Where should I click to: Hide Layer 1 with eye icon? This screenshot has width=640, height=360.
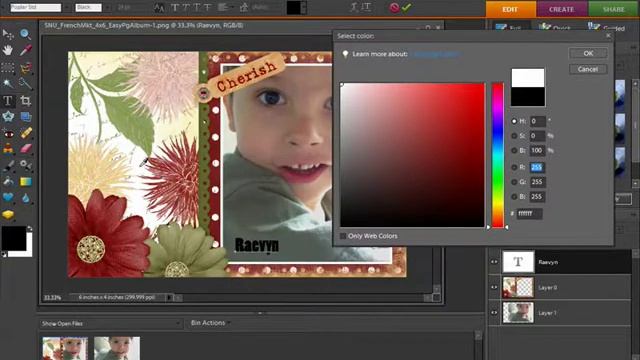(494, 313)
